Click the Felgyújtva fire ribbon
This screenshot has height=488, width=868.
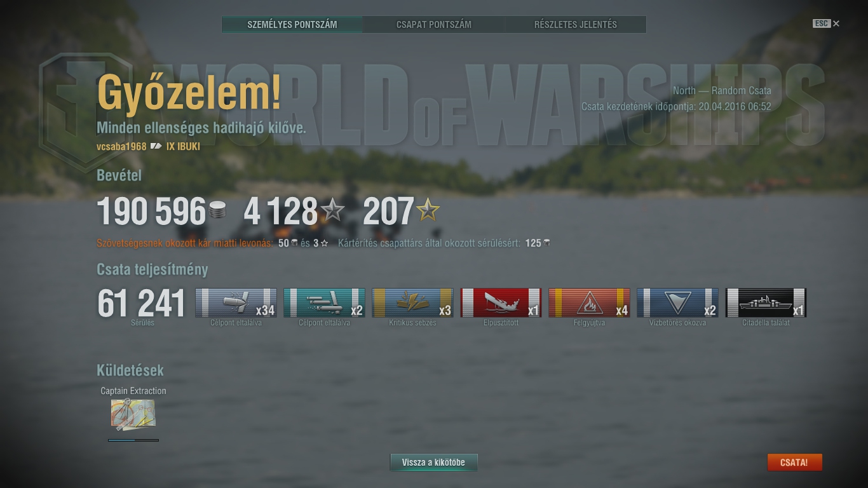589,302
